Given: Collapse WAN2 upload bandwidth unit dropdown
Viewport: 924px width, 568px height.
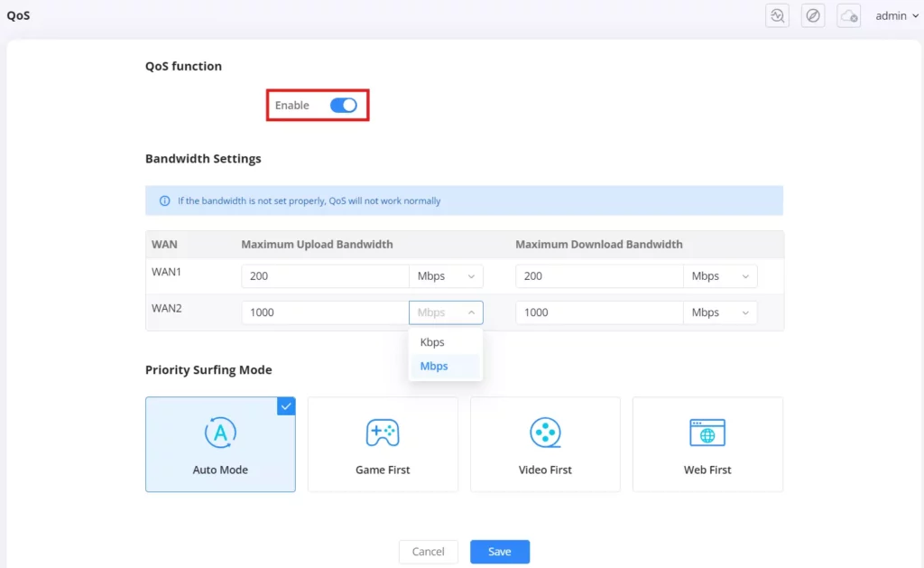Looking at the screenshot, I should [446, 312].
